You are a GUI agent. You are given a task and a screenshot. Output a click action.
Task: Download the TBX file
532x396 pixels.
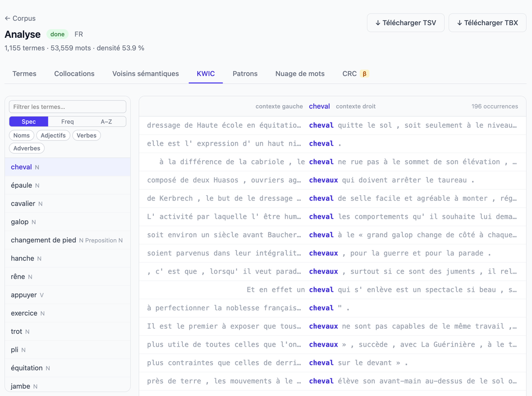pos(487,23)
